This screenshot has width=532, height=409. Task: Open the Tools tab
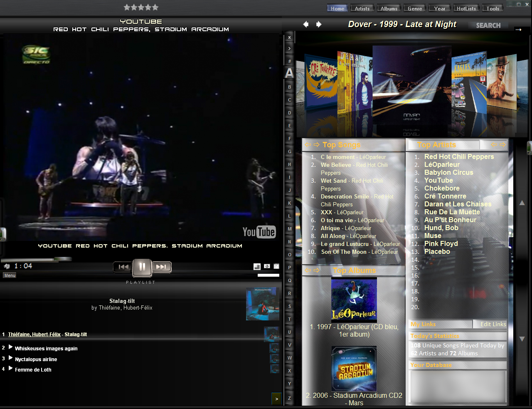(493, 8)
